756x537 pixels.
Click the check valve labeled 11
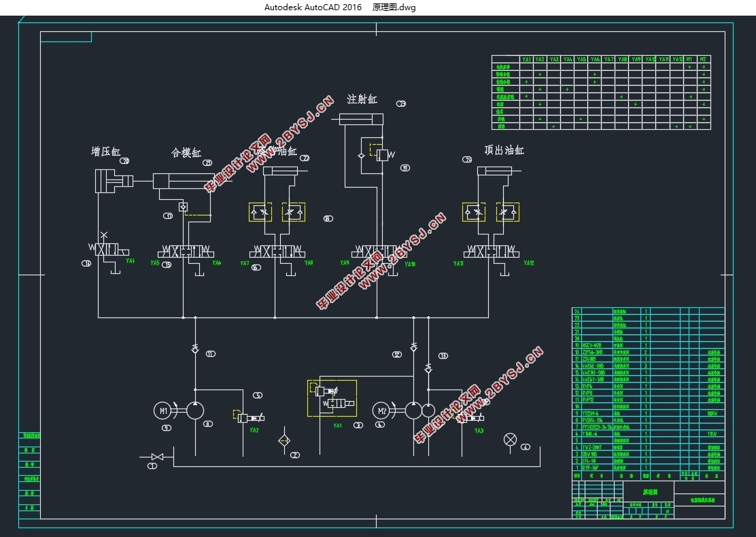(195, 349)
